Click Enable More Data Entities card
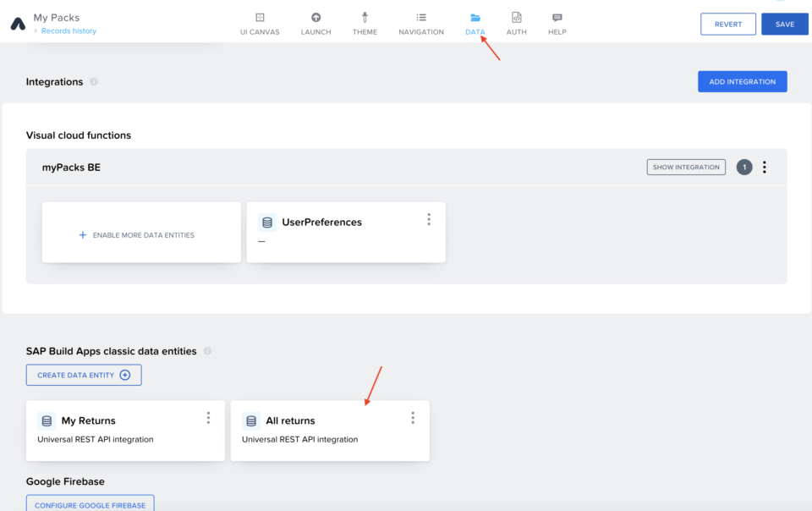The height and width of the screenshot is (511, 812). 141,233
